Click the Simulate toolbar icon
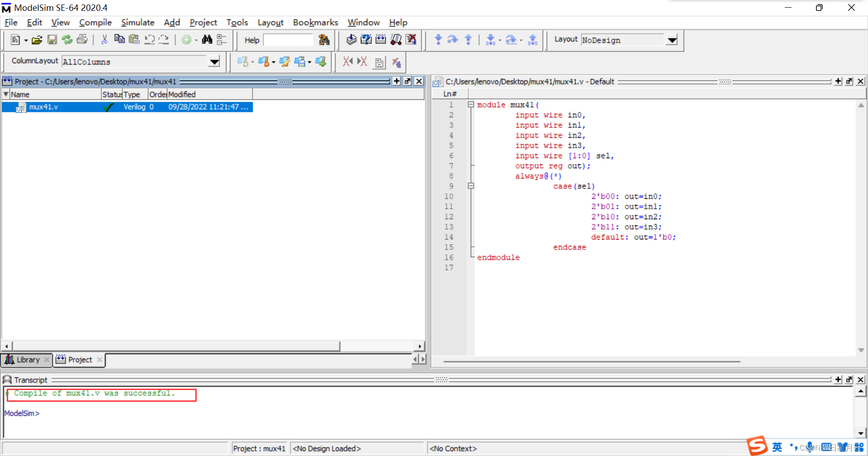868x456 pixels. (x=381, y=40)
